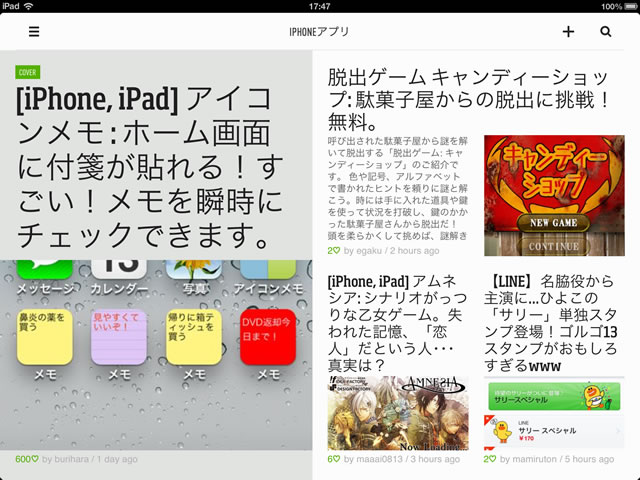Tap the アイコンメモ app icon in image
Image resolution: width=640 pixels, height=480 pixels.
[268, 269]
